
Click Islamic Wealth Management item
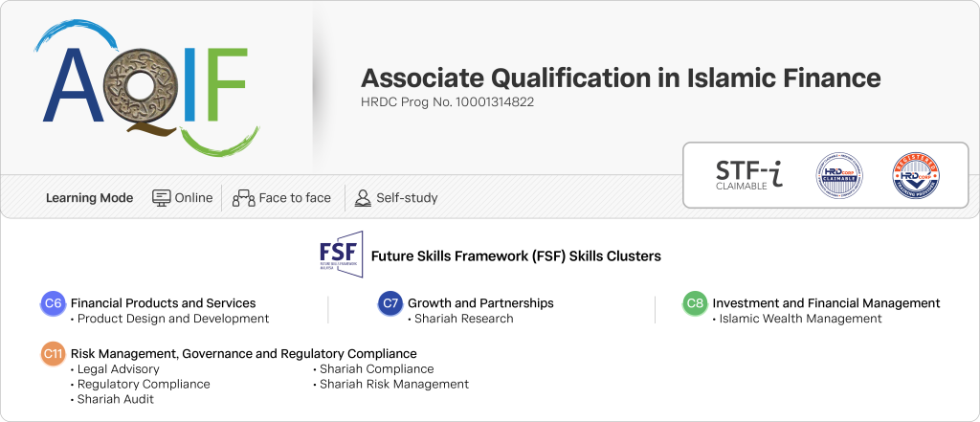click(800, 319)
